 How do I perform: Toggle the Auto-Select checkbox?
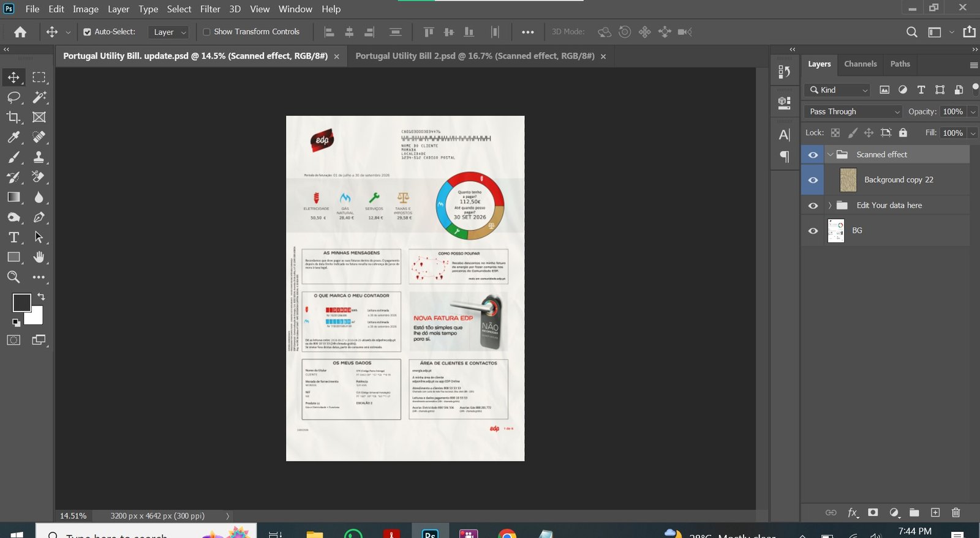point(87,32)
